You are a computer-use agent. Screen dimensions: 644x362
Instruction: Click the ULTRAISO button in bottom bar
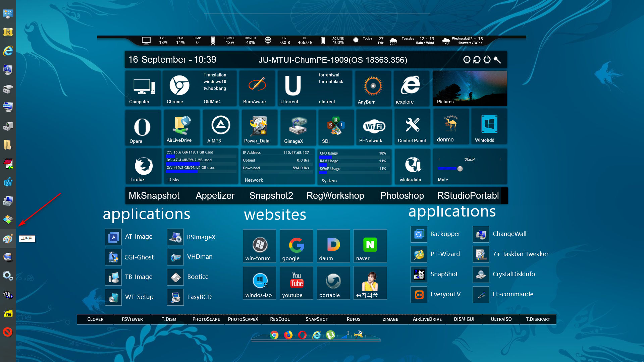(501, 319)
